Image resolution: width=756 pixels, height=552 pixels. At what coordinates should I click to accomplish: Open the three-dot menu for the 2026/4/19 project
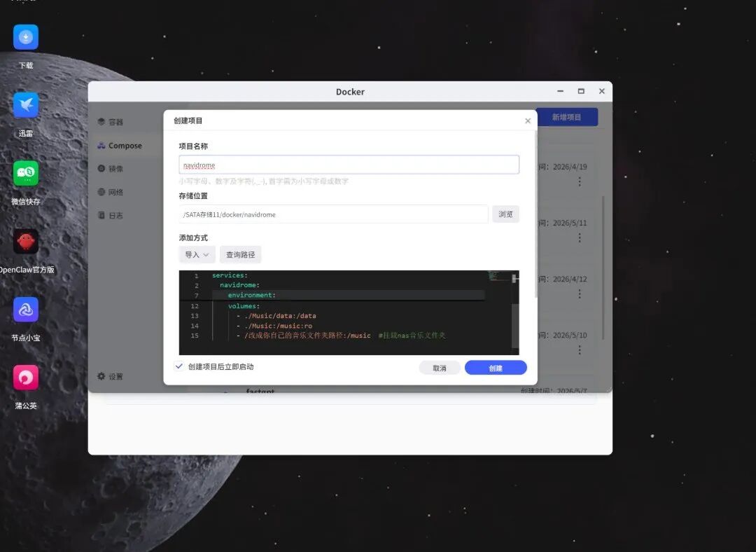click(580, 181)
